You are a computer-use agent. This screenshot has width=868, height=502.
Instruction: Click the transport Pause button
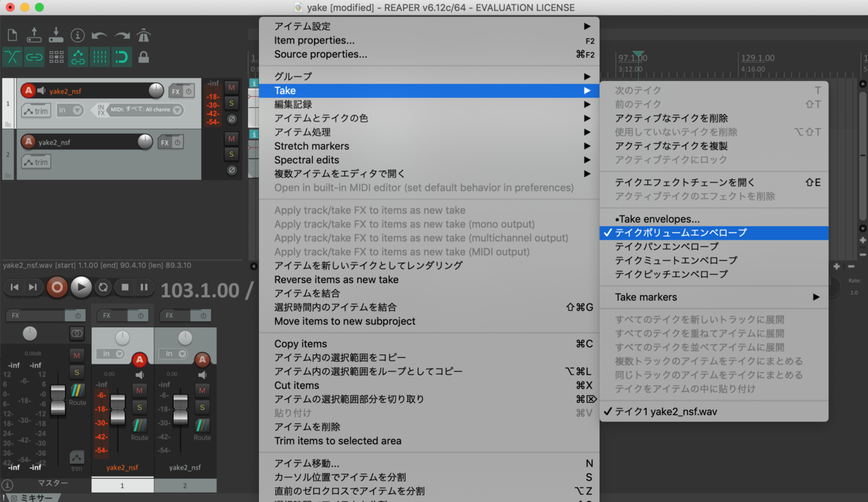pos(145,287)
